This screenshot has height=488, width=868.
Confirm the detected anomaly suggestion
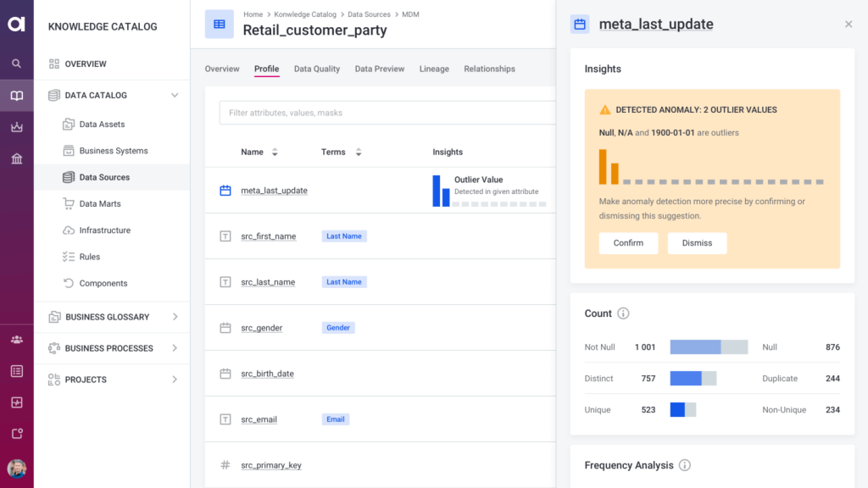628,243
